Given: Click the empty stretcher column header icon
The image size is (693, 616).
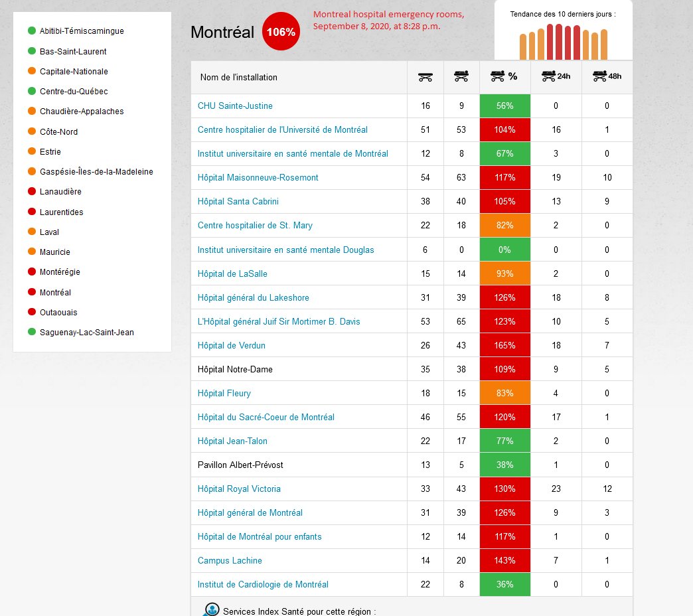Looking at the screenshot, I should coord(425,76).
